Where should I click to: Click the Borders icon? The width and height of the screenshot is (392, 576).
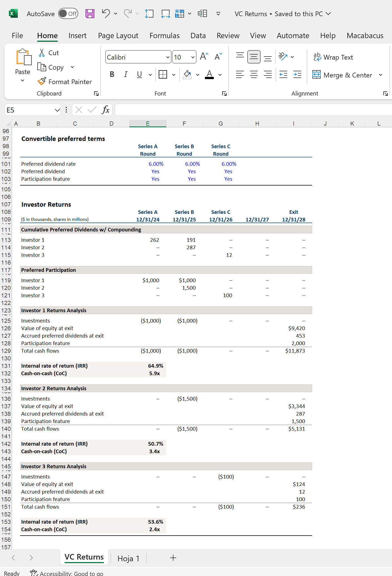coord(163,75)
